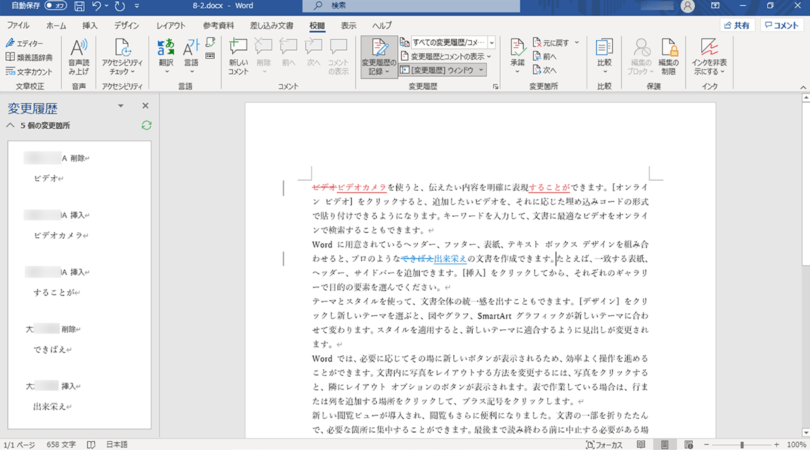Open the 比較 compare tool
This screenshot has width=810, height=450.
(604, 56)
